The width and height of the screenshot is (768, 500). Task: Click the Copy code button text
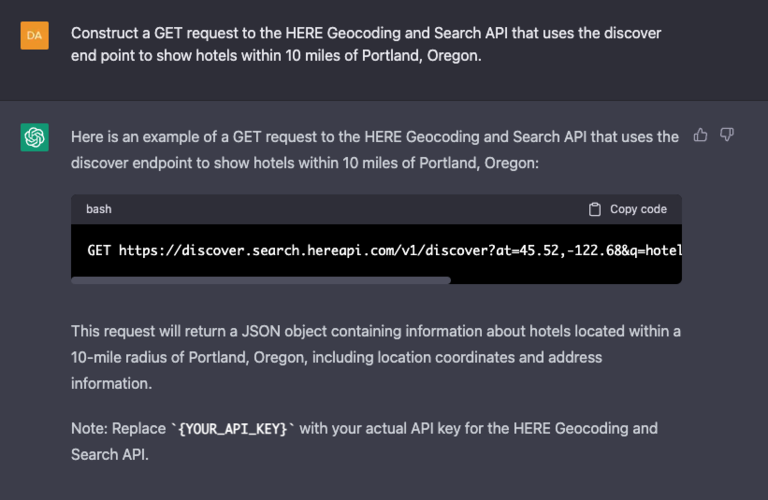[x=638, y=209]
